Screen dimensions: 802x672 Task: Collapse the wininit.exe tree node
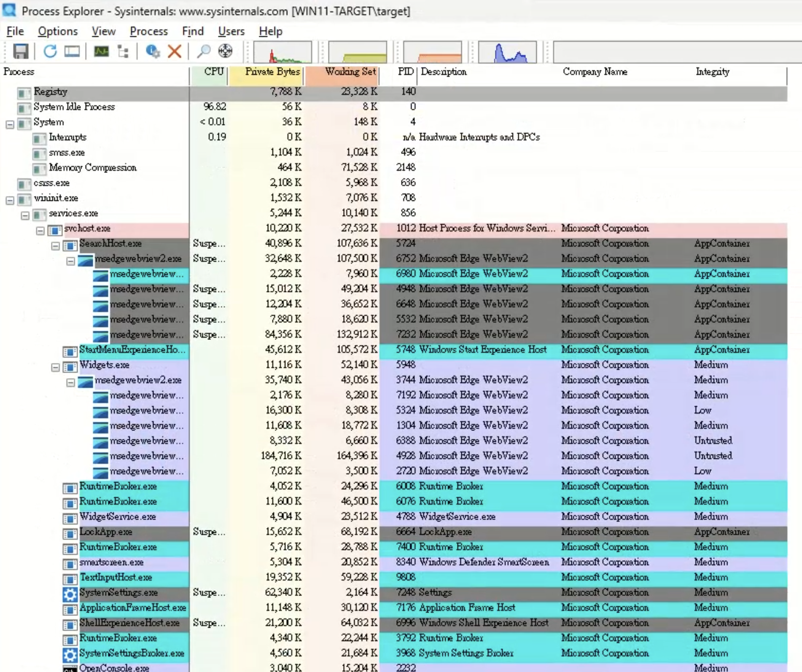coord(10,200)
